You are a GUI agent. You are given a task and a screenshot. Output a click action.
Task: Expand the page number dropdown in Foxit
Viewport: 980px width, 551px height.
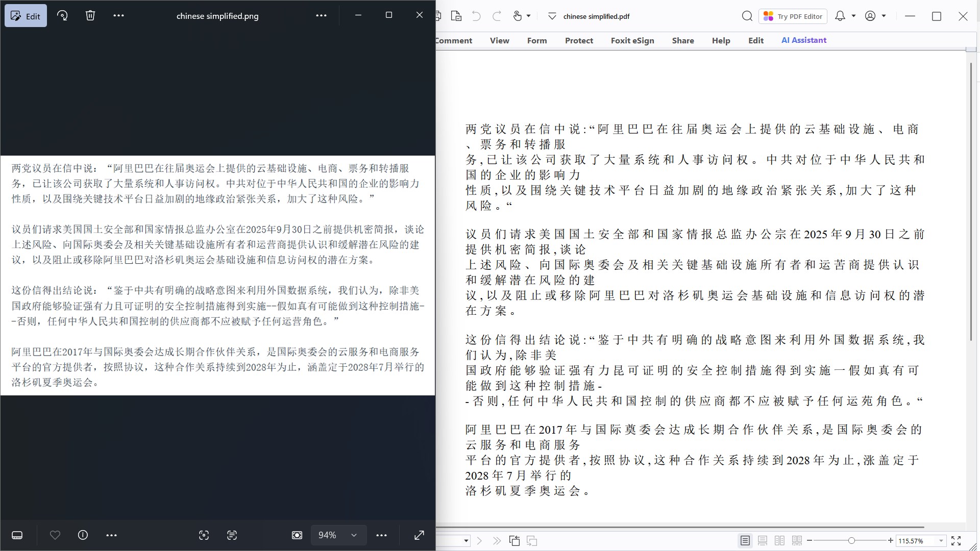pos(466,541)
